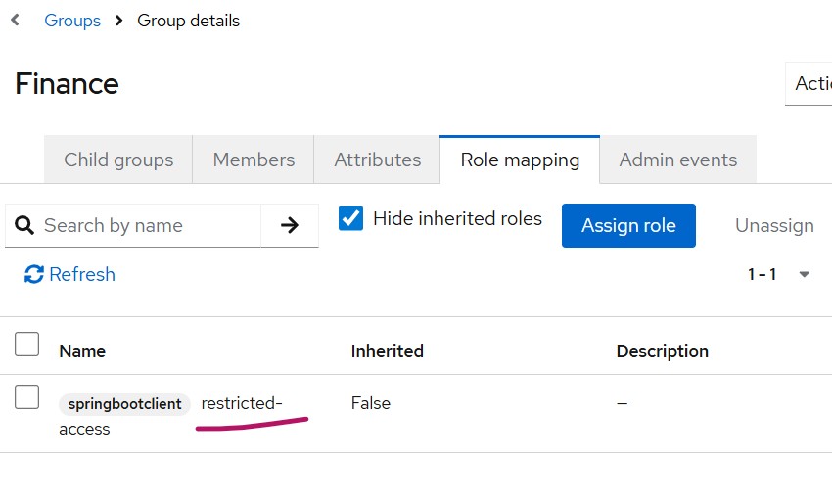
Task: Click the Unassign button
Action: point(774,226)
